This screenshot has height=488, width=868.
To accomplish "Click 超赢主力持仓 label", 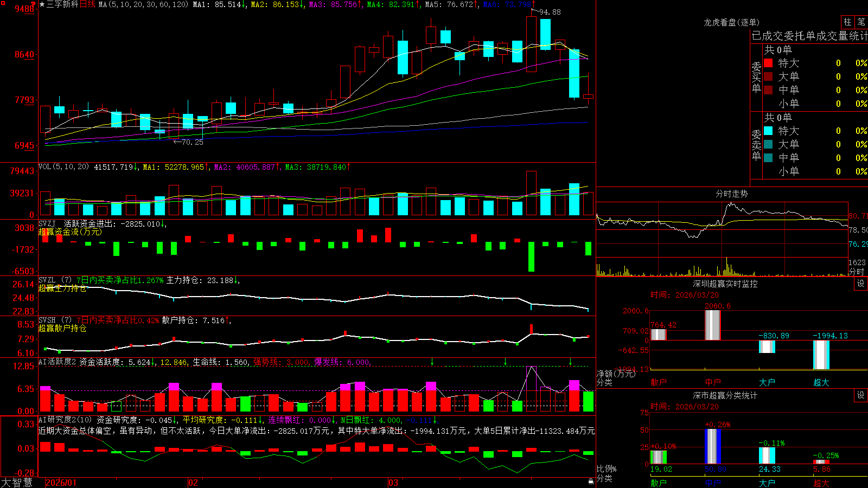I will [62, 288].
